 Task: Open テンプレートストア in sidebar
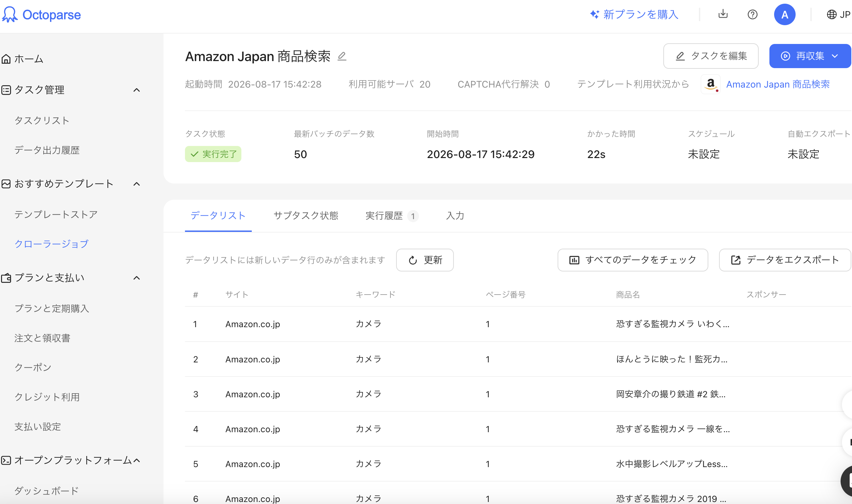click(56, 215)
